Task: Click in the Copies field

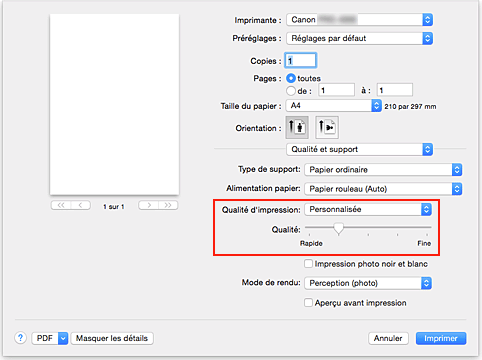Action: [301, 61]
